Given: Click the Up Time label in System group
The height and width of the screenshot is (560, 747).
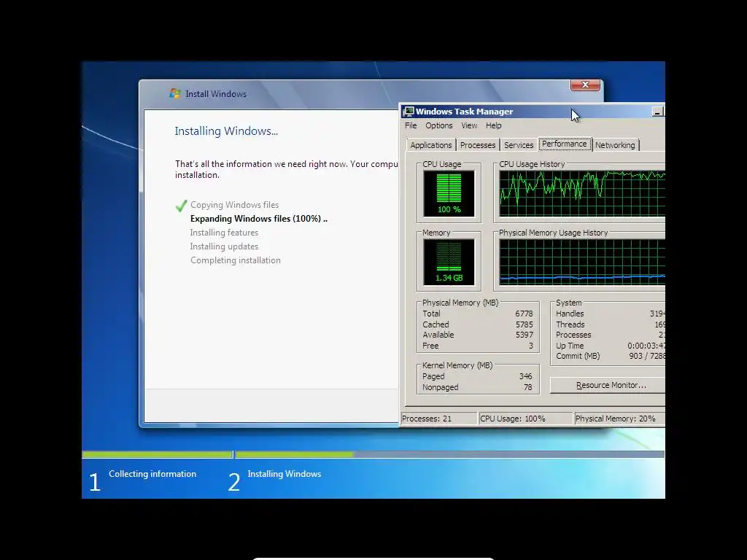Looking at the screenshot, I should point(570,346).
